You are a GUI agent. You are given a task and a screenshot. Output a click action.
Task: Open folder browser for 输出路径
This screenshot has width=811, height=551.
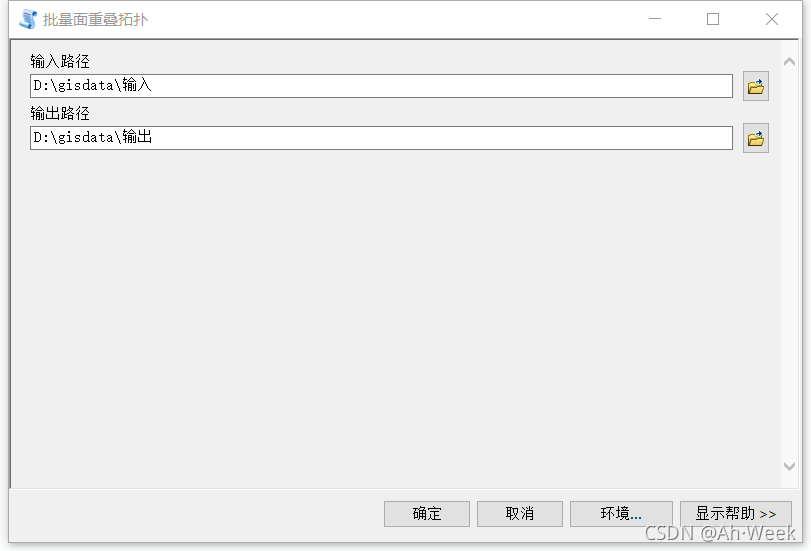point(756,138)
